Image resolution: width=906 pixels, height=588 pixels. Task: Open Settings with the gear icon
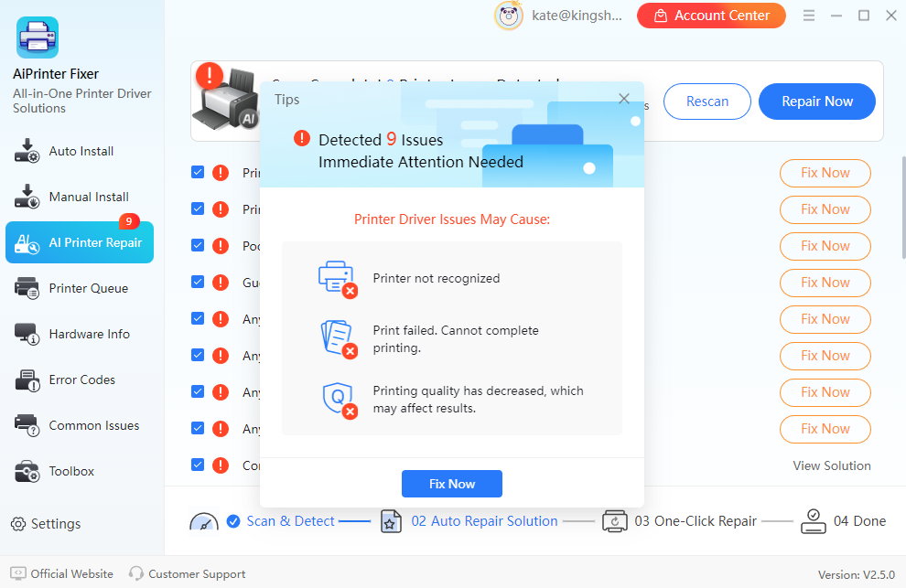click(18, 524)
